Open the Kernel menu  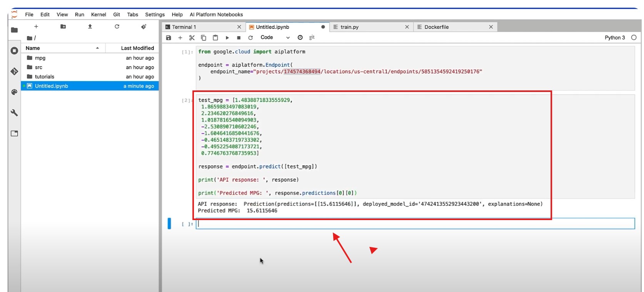pyautogui.click(x=98, y=15)
